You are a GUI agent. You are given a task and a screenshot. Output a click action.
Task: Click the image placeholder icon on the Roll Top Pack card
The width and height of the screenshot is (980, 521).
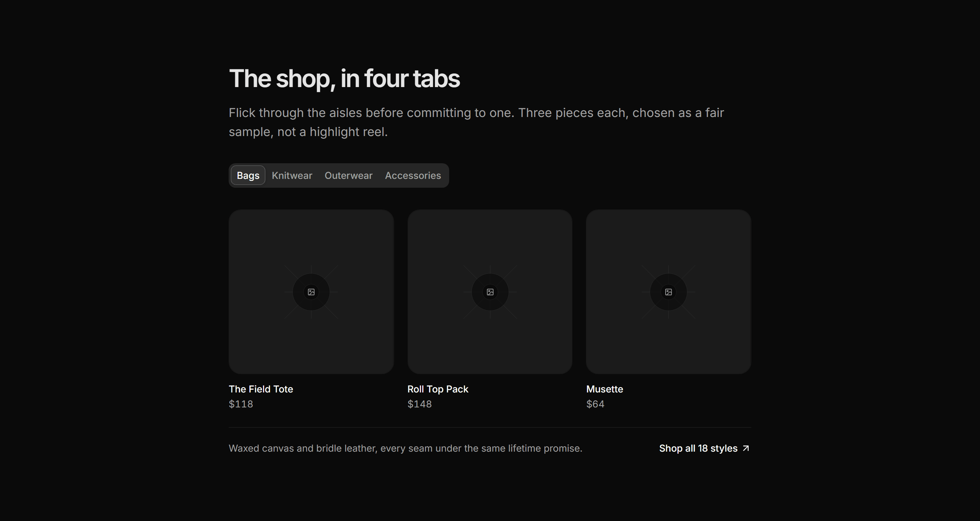[490, 292]
